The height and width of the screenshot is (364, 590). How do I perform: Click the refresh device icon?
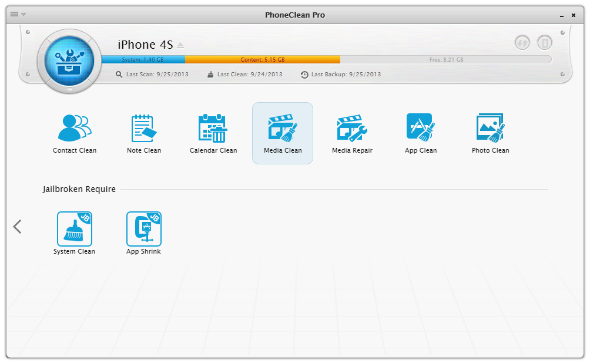click(x=522, y=42)
